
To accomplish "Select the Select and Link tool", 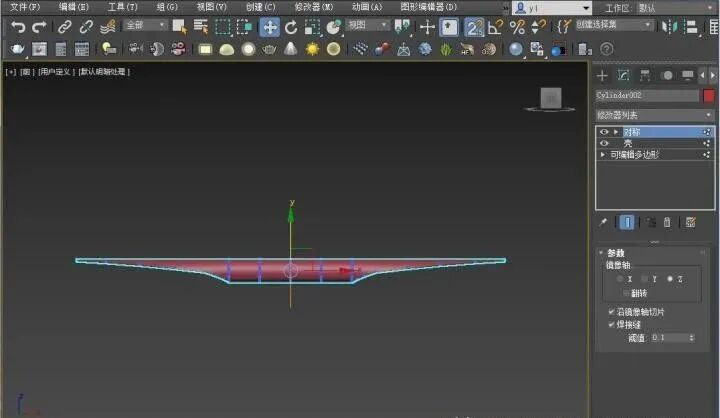I will coord(65,27).
